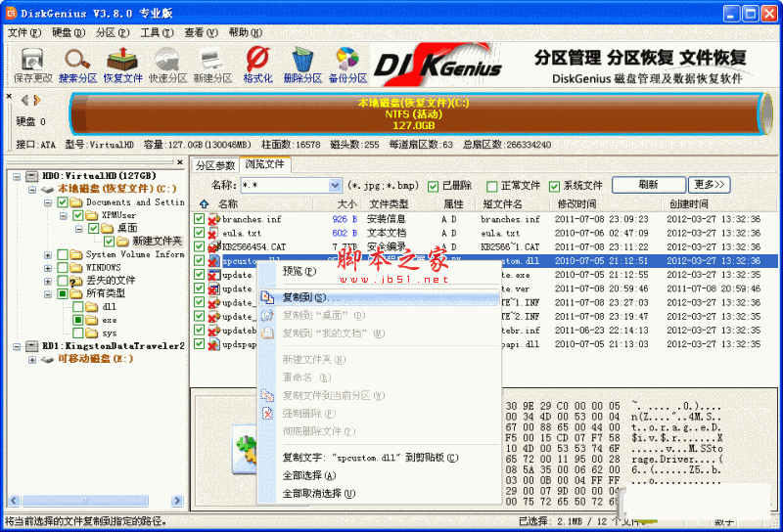Image resolution: width=783 pixels, height=532 pixels.
Task: Uncheck the branches.inf file checkbox
Action: [200, 219]
